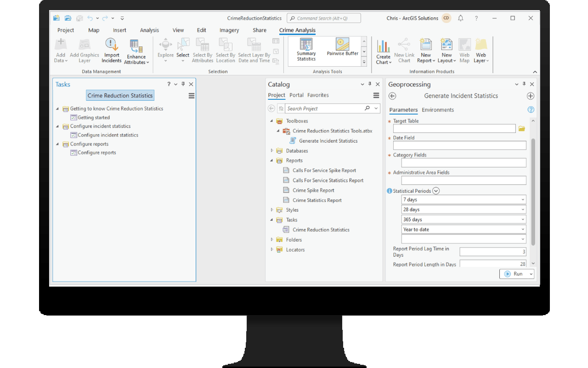Open the notifications bell

coord(461,18)
